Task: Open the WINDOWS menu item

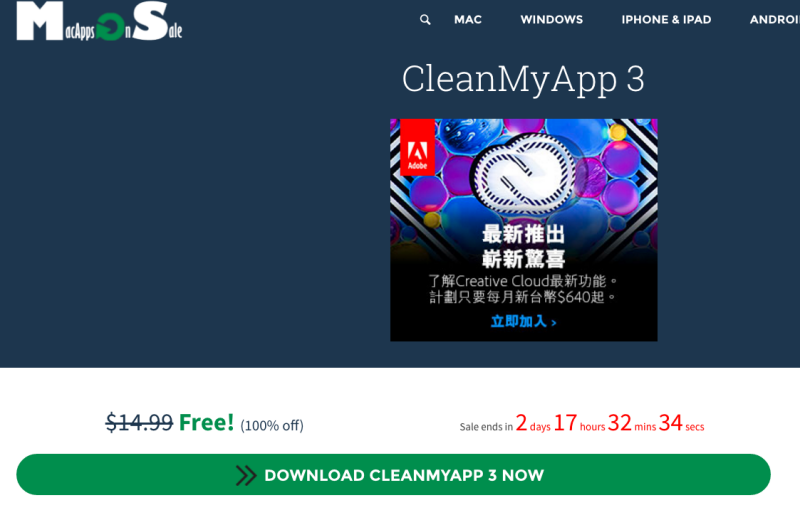Action: pyautogui.click(x=552, y=20)
